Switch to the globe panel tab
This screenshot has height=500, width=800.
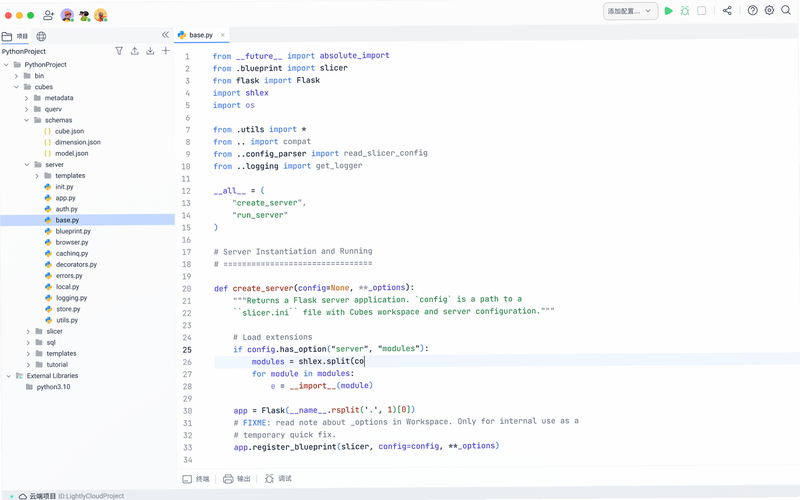(x=41, y=36)
